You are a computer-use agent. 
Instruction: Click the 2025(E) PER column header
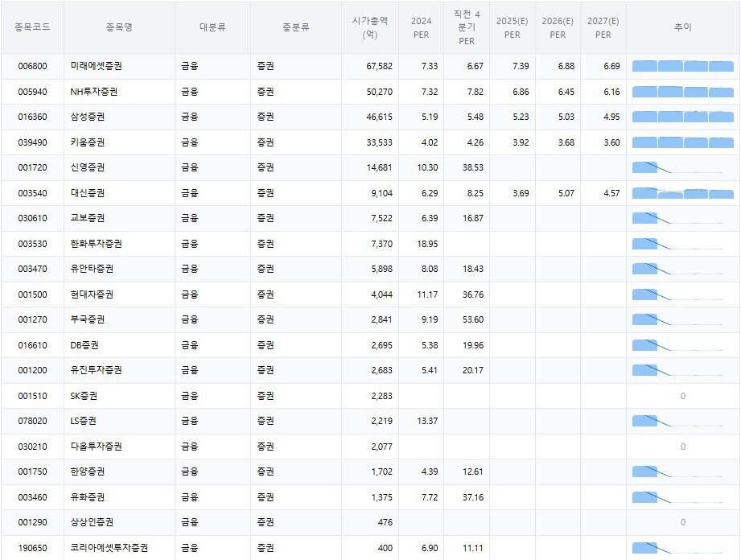pos(512,27)
